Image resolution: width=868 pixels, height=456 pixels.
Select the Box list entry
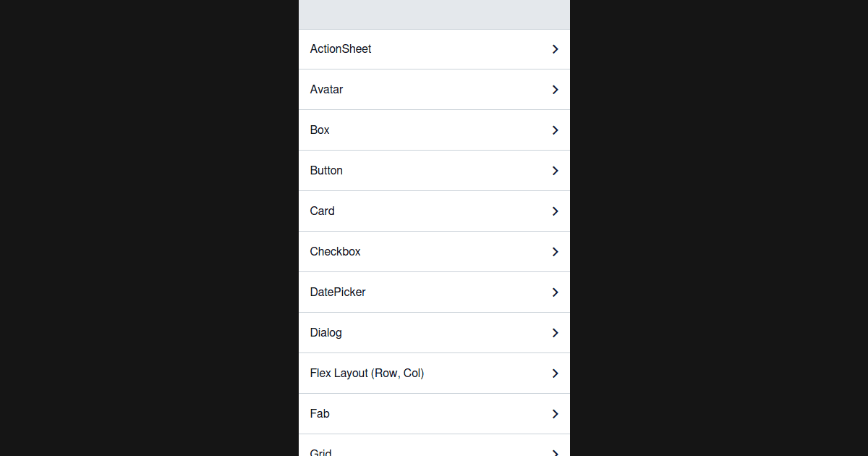[320, 130]
